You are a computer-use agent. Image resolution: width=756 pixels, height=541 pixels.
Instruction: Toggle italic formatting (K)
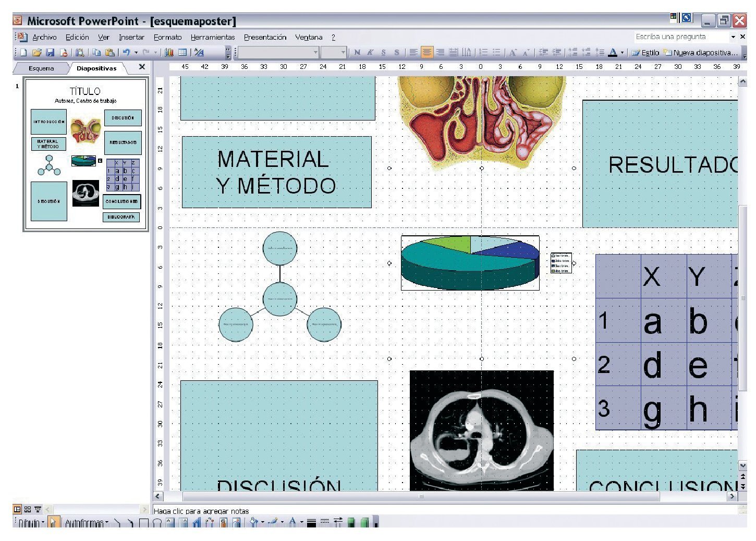tap(370, 52)
